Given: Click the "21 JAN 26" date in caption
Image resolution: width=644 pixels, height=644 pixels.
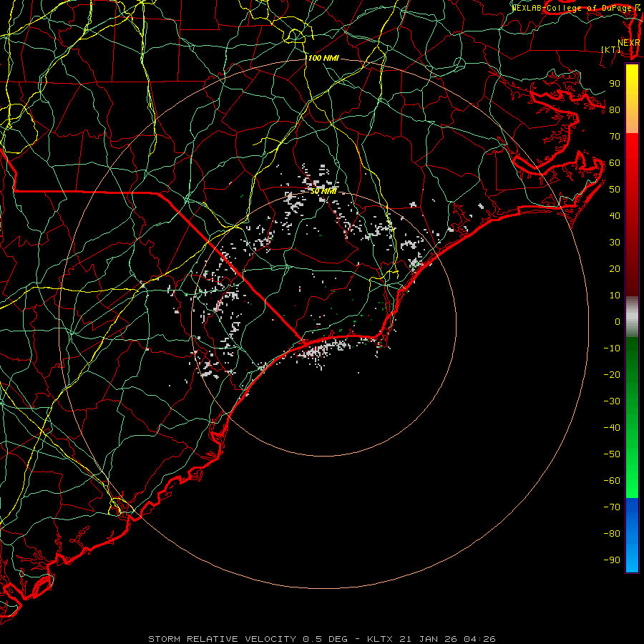Looking at the screenshot, I should tap(429, 639).
